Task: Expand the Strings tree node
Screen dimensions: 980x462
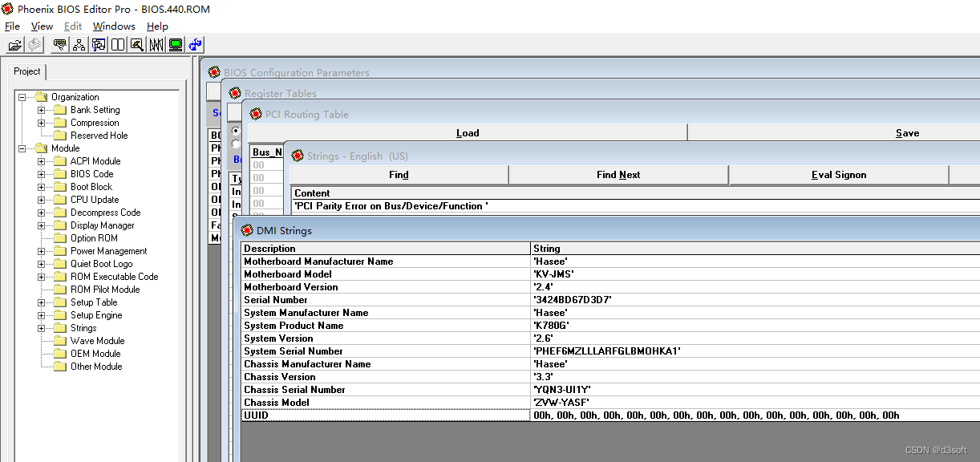Action: pos(42,328)
